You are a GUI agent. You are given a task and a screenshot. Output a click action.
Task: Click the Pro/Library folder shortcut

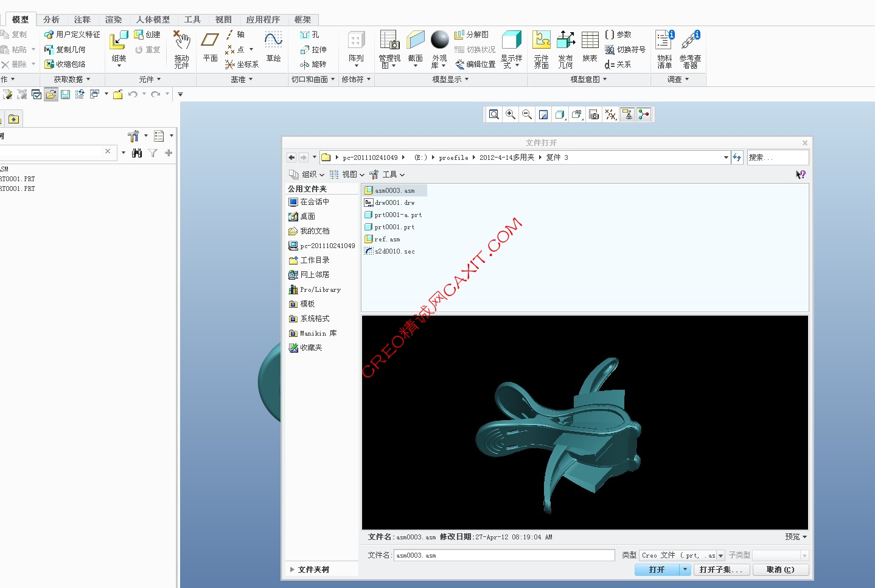315,289
